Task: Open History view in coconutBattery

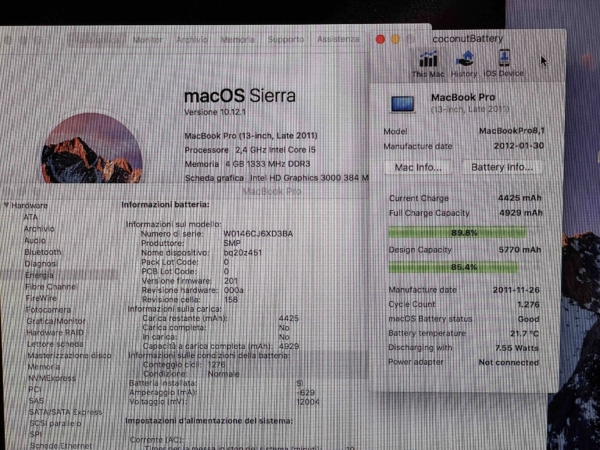Action: click(x=464, y=64)
